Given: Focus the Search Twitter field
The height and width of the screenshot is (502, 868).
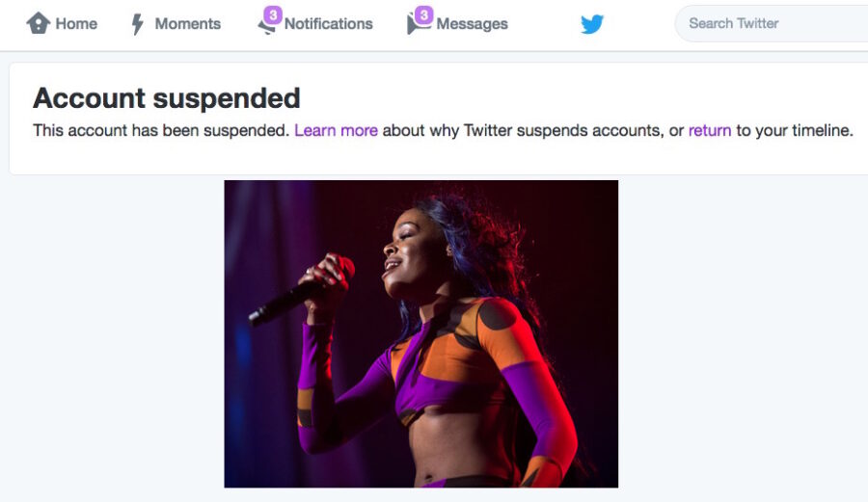Looking at the screenshot, I should pos(772,23).
